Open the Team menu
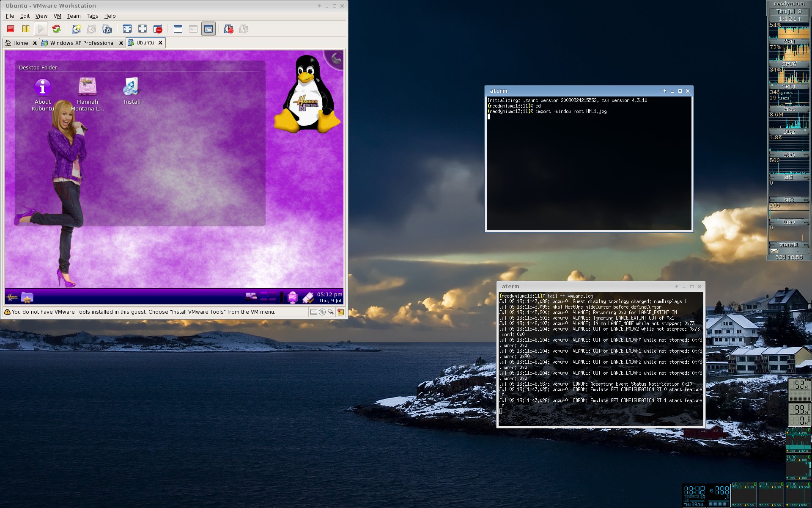 74,16
